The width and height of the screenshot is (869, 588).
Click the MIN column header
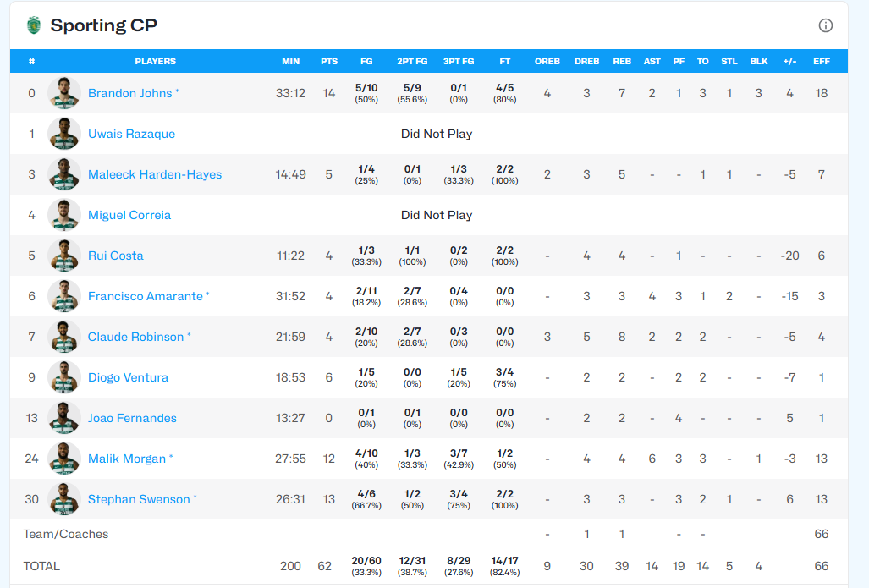290,61
